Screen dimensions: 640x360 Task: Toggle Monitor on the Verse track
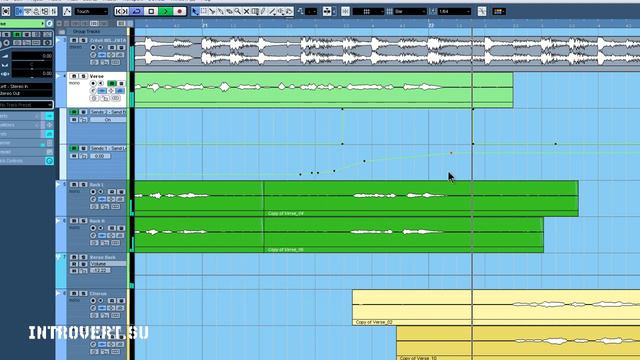click(101, 83)
